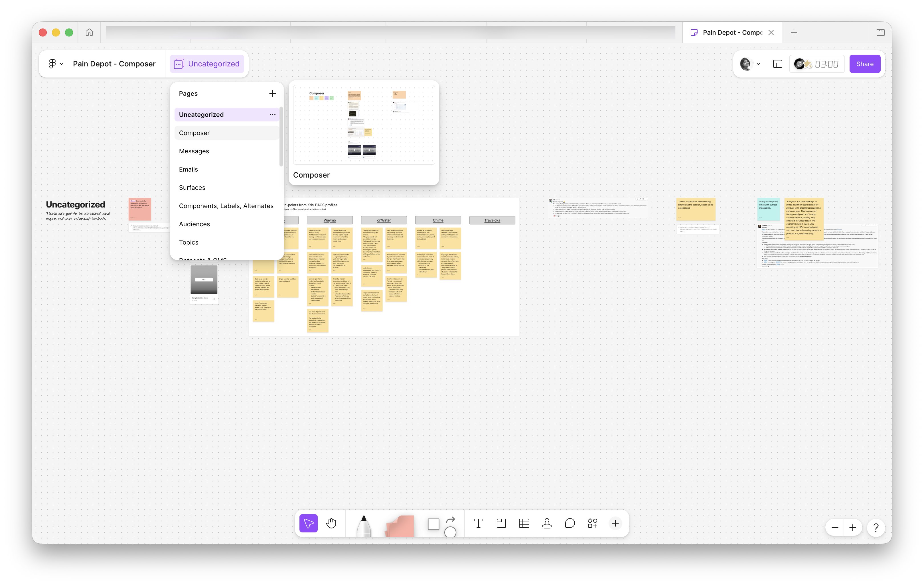The width and height of the screenshot is (924, 586).
Task: Select the Comment tool
Action: [570, 523]
